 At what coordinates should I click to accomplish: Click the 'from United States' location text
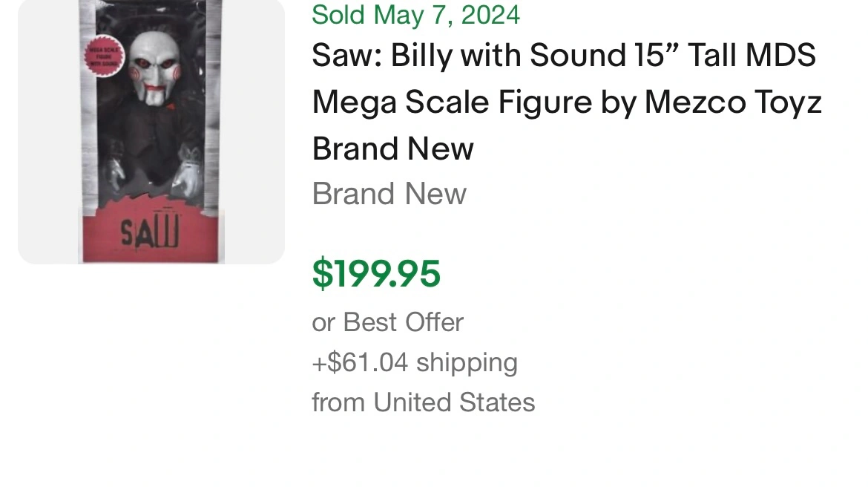(424, 402)
